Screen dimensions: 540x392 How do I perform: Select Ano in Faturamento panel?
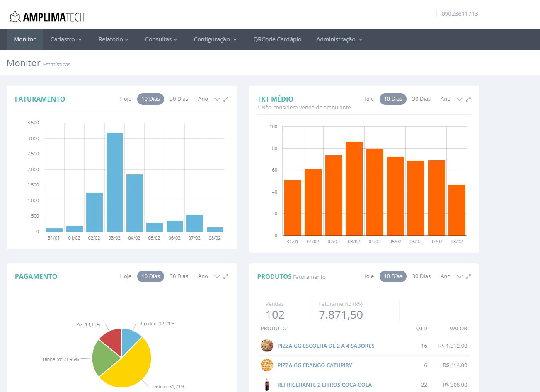coord(203,99)
